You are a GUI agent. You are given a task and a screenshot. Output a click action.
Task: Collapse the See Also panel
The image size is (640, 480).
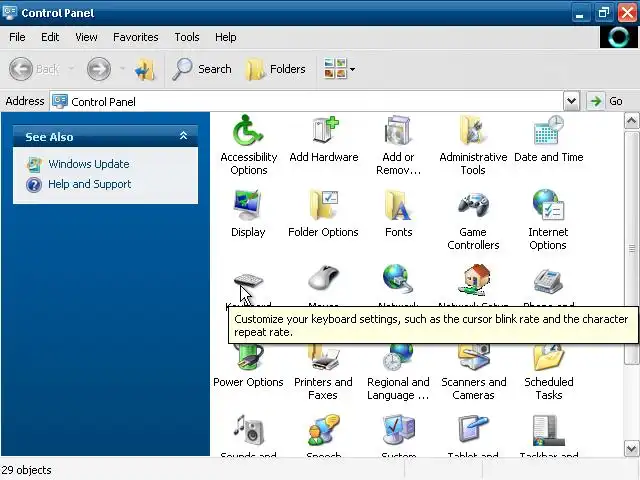point(183,136)
